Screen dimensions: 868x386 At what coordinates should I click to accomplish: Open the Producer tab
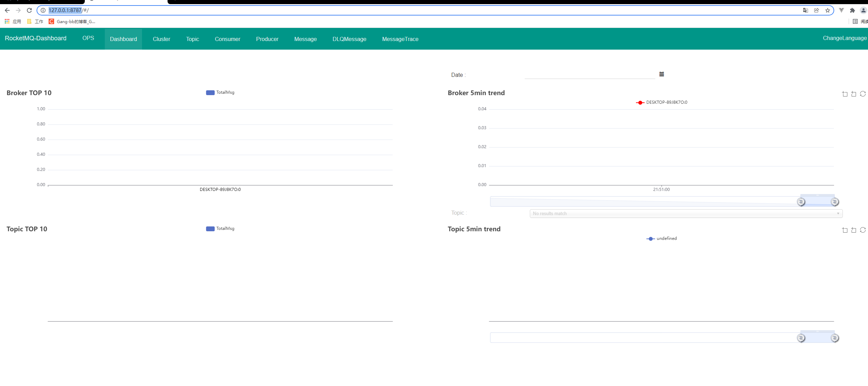[267, 39]
